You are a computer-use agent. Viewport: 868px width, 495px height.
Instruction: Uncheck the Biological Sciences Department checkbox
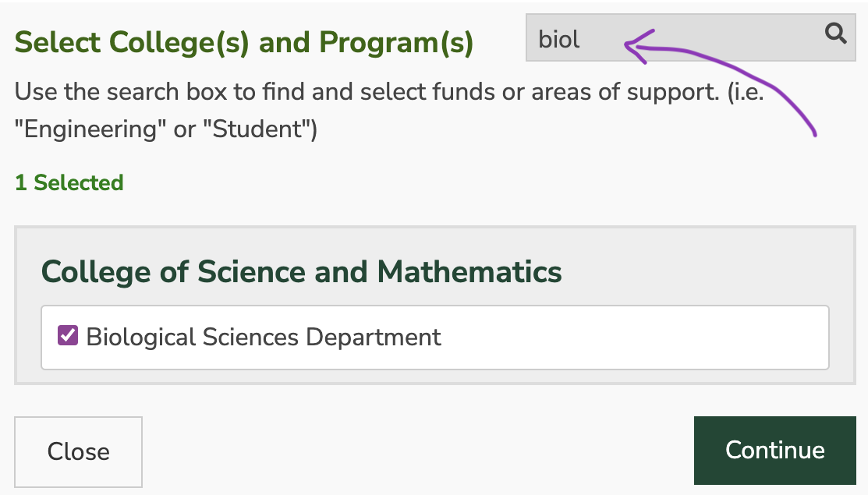(68, 337)
